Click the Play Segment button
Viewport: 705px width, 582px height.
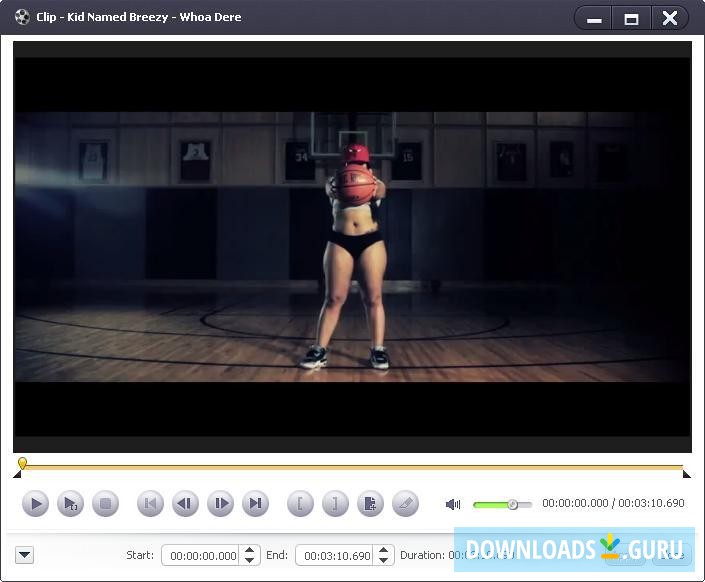pos(70,503)
